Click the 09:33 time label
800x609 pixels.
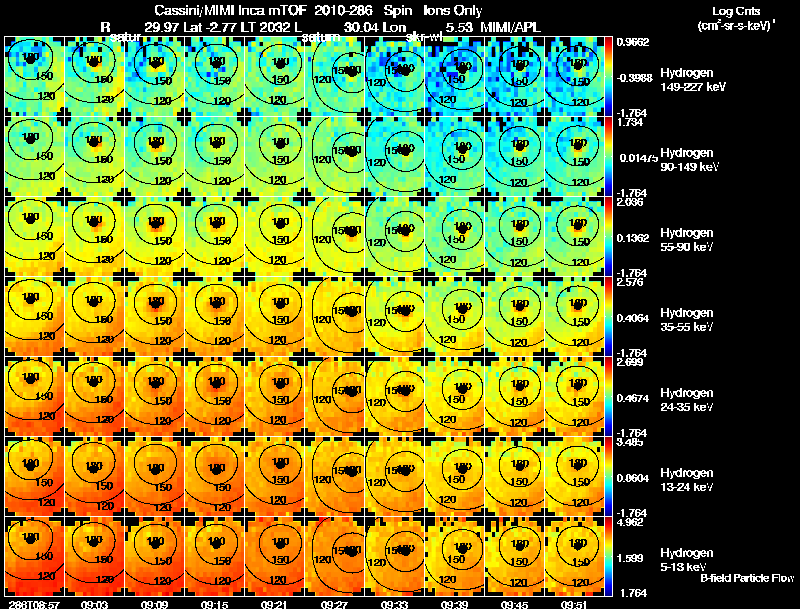[394, 604]
